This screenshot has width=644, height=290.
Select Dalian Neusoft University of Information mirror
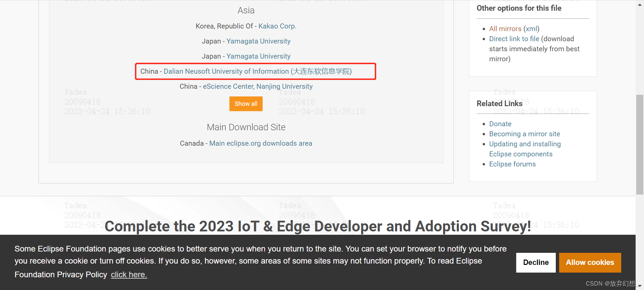pyautogui.click(x=258, y=71)
